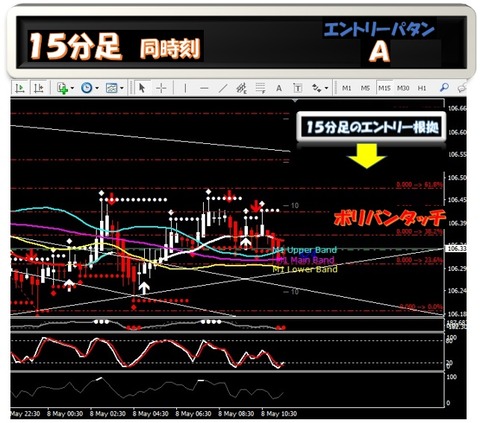
Task: Click the 106.33 current price label
Action: click(456, 249)
